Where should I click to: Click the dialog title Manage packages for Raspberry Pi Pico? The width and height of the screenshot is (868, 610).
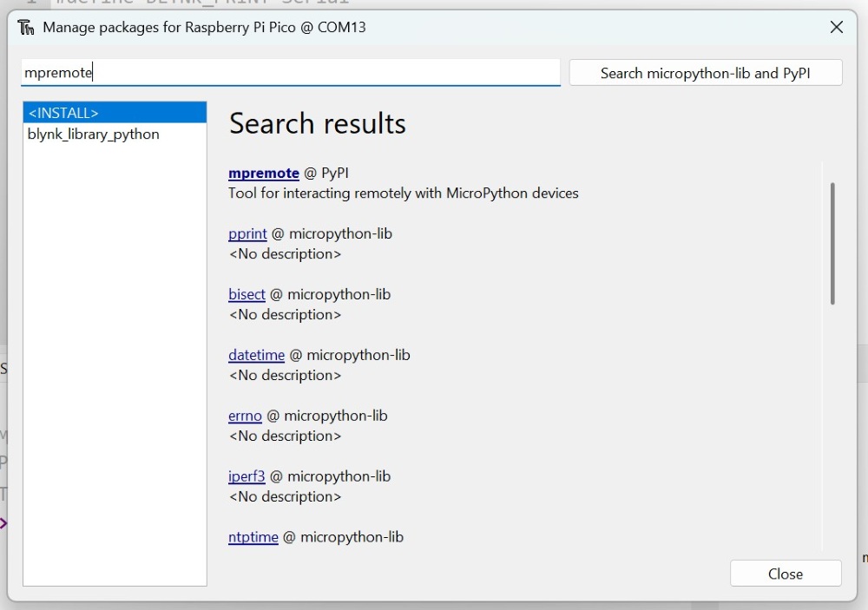tap(204, 27)
